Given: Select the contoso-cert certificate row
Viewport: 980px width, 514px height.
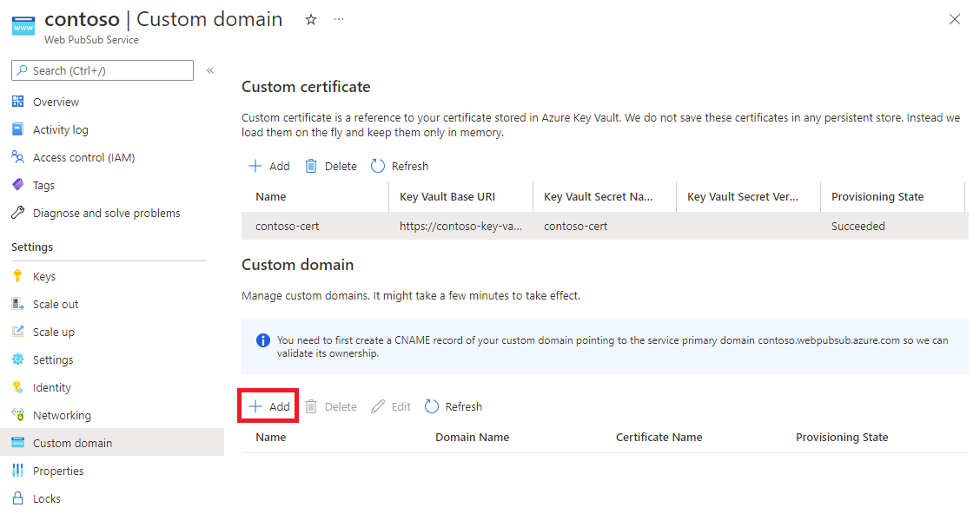Looking at the screenshot, I should 434,226.
